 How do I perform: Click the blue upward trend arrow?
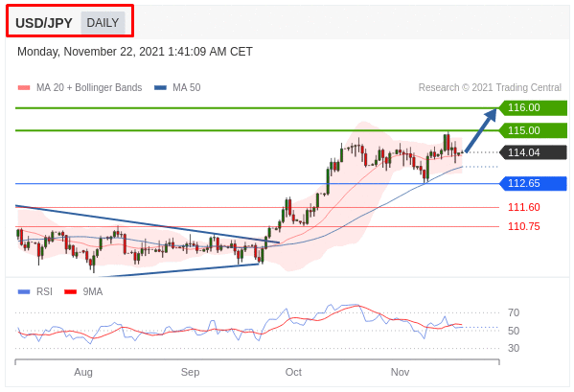pos(481,130)
